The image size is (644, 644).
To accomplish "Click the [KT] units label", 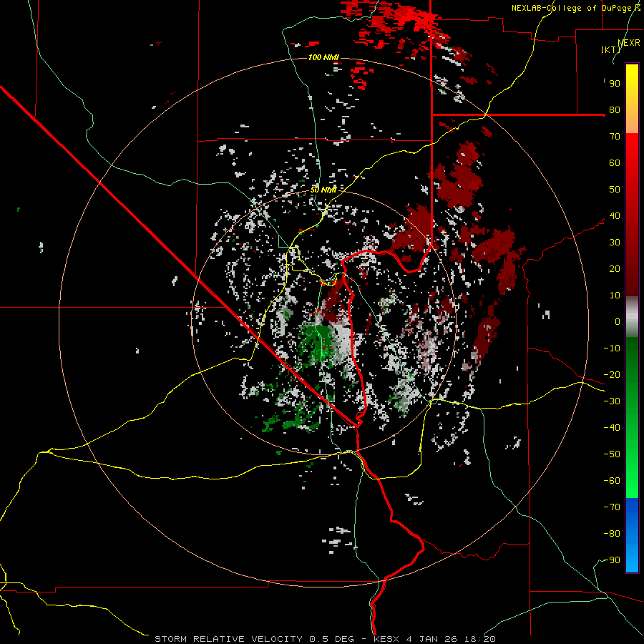I will [x=611, y=49].
